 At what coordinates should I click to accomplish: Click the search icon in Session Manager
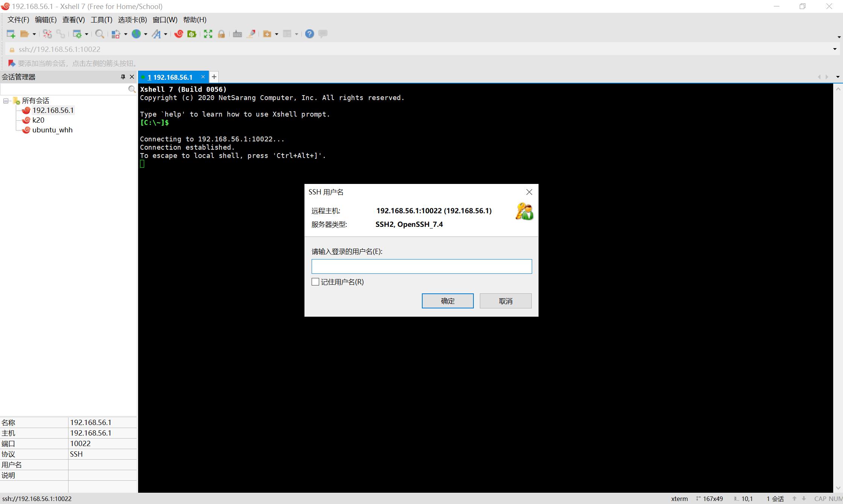tap(132, 89)
